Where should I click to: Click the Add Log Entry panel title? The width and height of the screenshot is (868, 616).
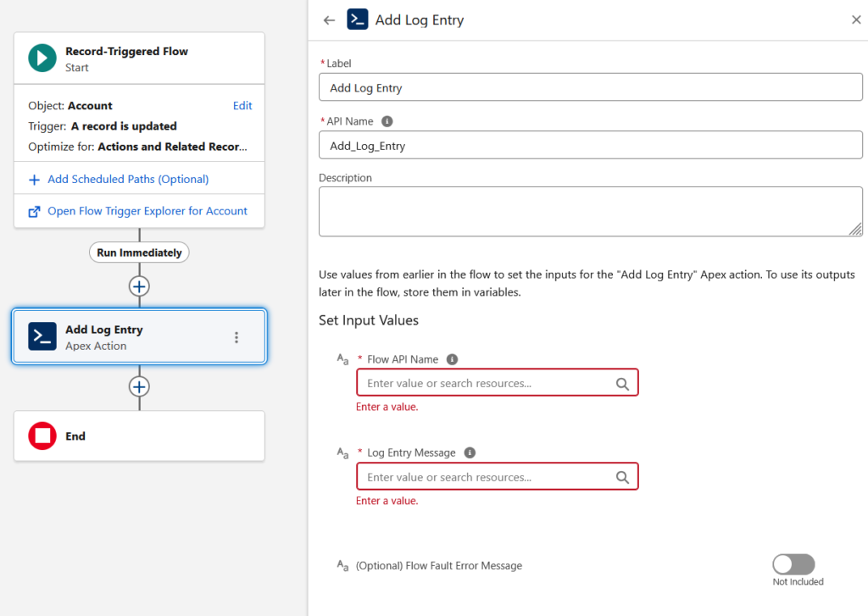click(x=420, y=20)
